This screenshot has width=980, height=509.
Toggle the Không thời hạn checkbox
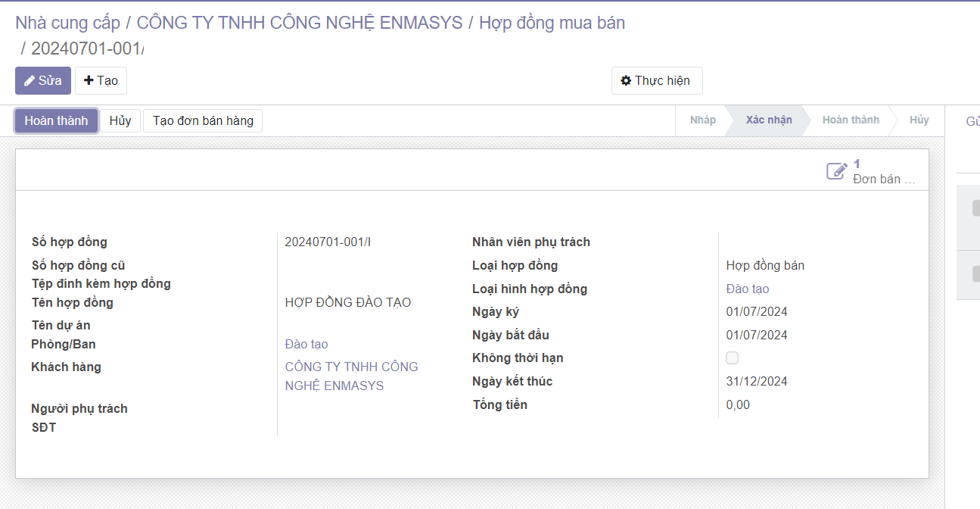point(732,358)
